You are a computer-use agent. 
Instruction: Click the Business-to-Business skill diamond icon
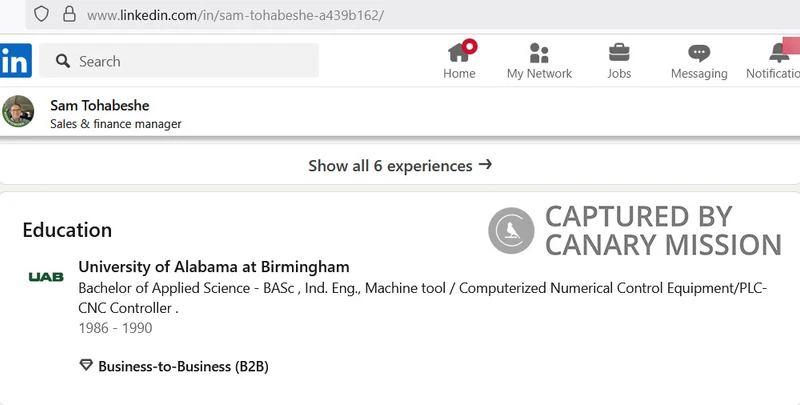(86, 365)
